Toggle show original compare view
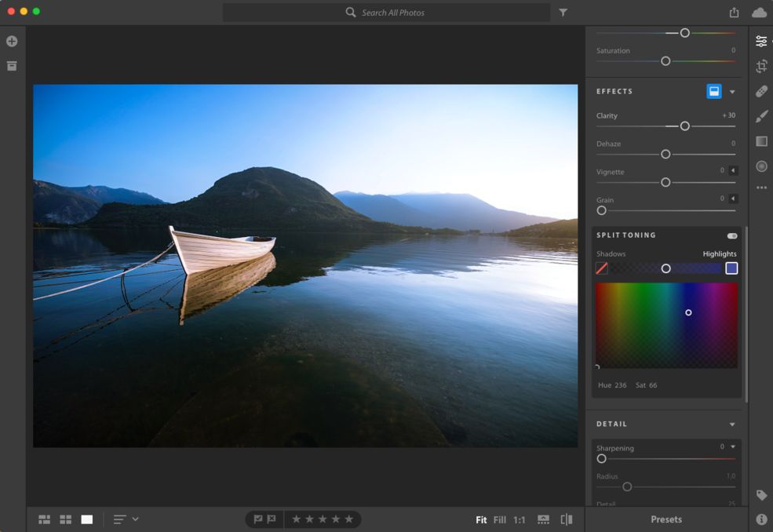The width and height of the screenshot is (773, 532). 567,519
